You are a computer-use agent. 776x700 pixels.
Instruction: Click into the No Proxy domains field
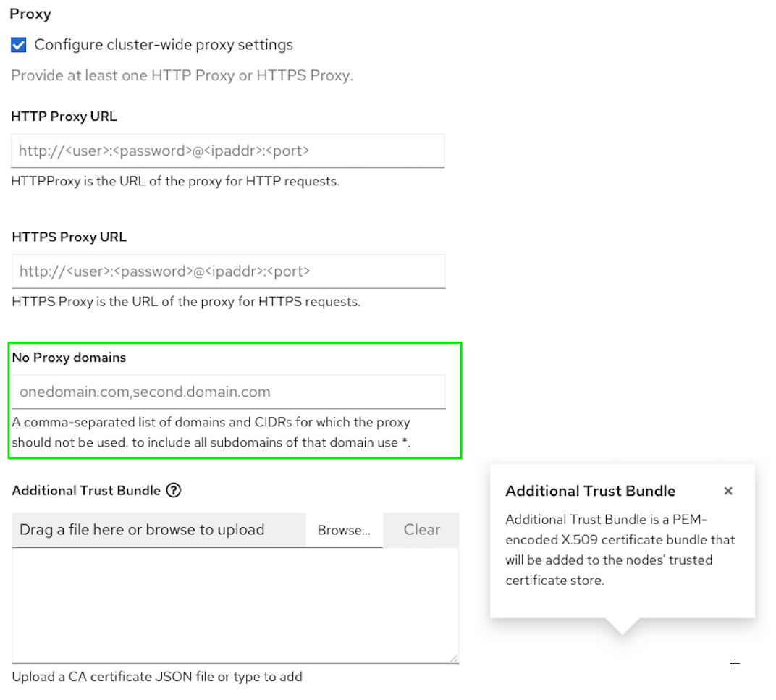coord(228,392)
